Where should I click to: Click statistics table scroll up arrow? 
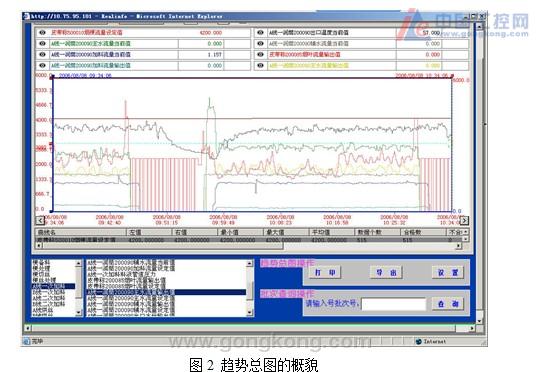pyautogui.click(x=466, y=232)
